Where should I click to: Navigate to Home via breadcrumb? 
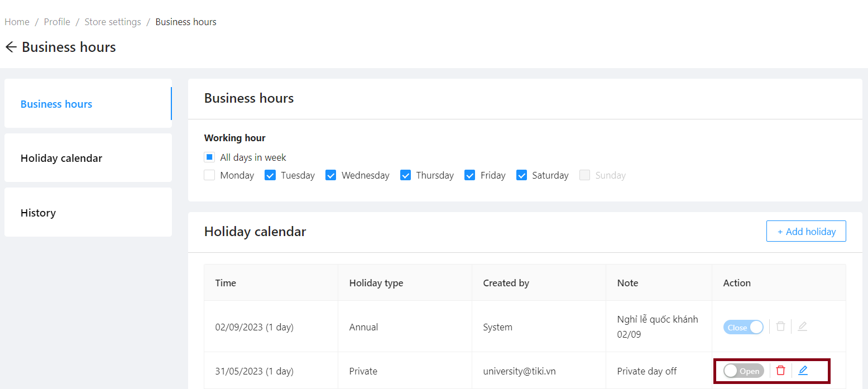coord(17,22)
